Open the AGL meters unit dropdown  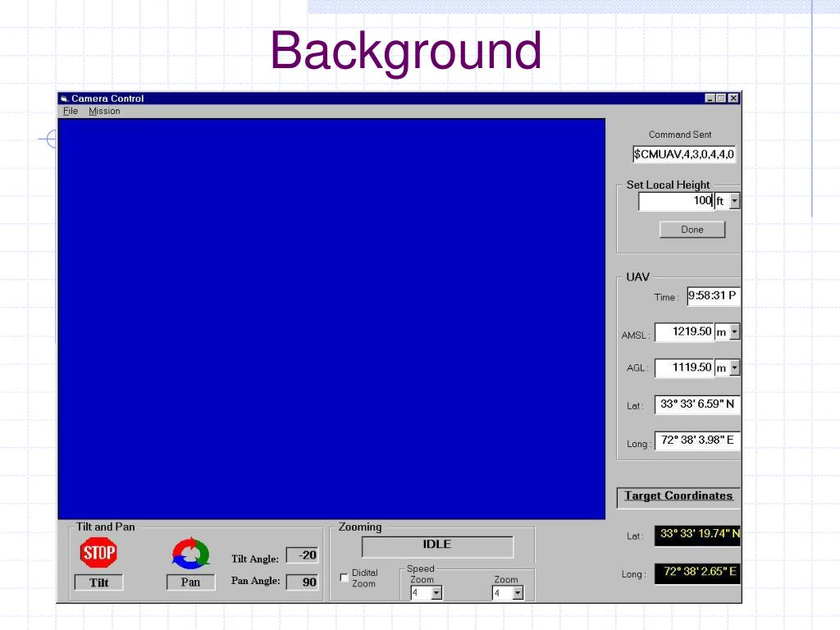tap(734, 367)
